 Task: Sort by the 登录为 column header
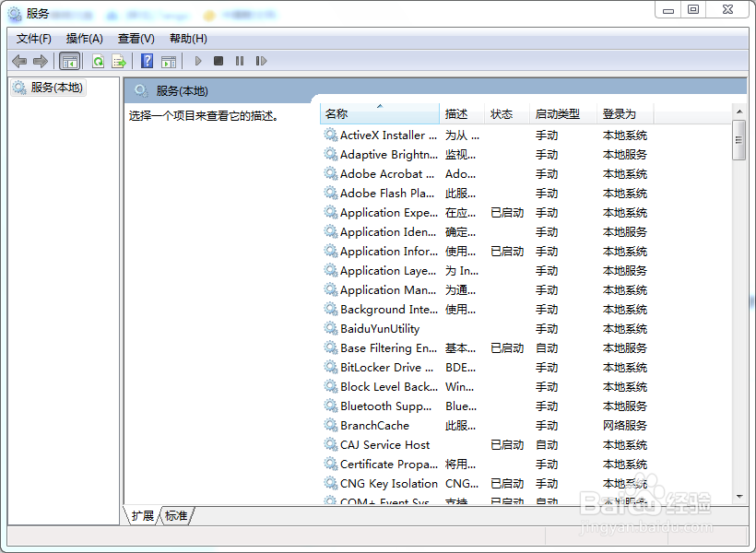coord(625,113)
